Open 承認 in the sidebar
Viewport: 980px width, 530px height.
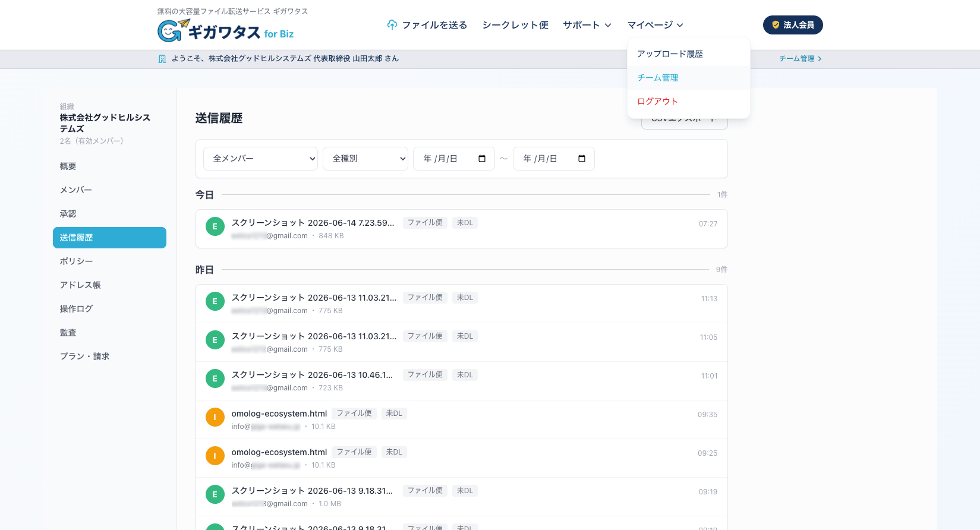point(109,214)
